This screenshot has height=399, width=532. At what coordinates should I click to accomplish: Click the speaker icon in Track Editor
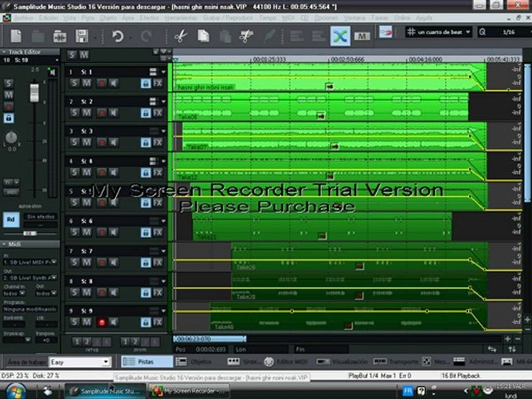(52, 72)
